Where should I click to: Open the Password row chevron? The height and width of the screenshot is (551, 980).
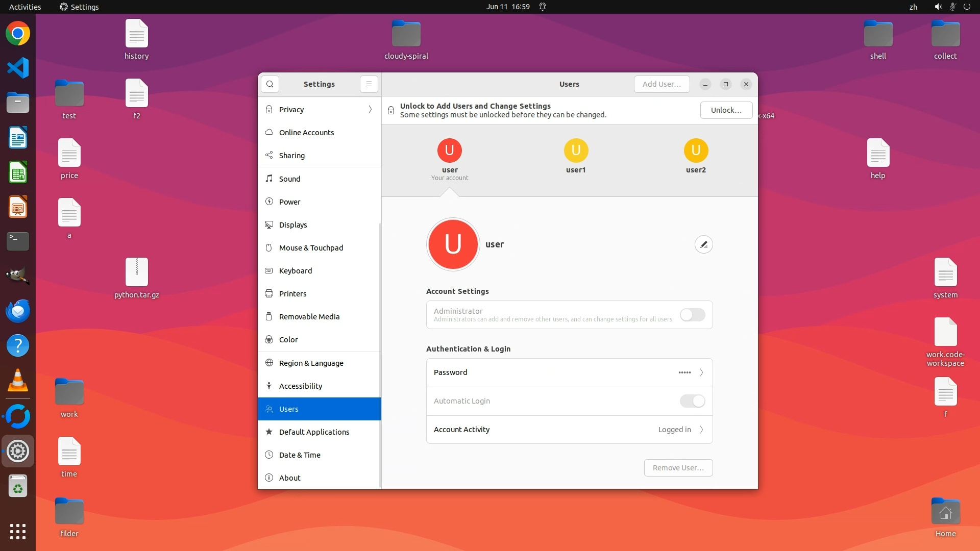click(x=701, y=372)
